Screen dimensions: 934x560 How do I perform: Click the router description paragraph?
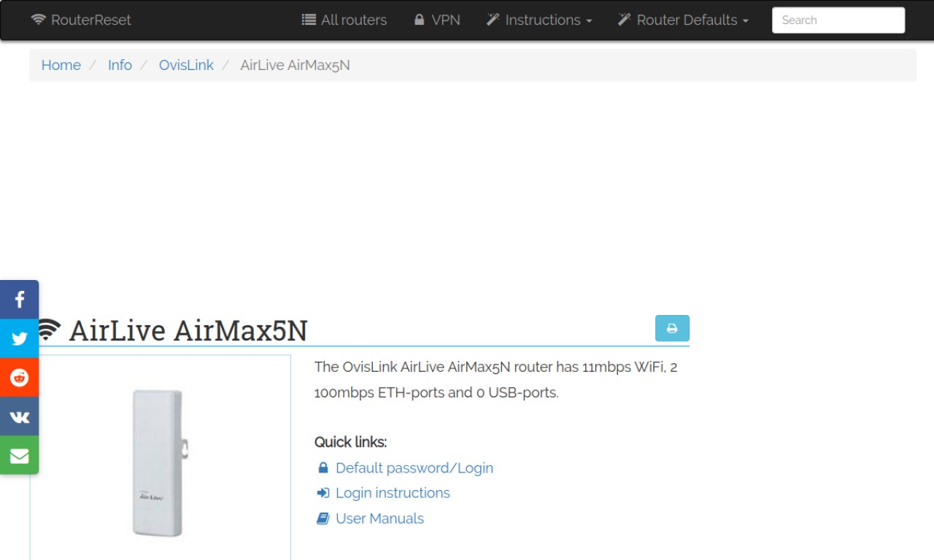[496, 380]
